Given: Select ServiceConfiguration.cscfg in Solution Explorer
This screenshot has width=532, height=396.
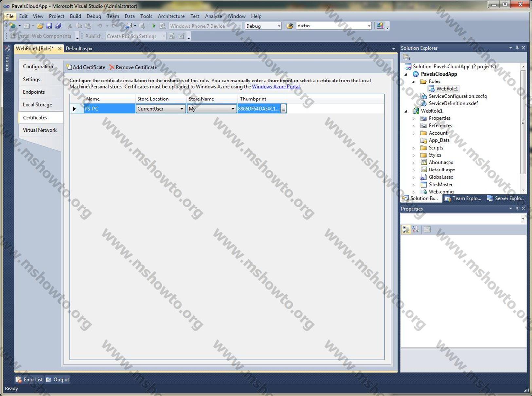Looking at the screenshot, I should click(458, 96).
